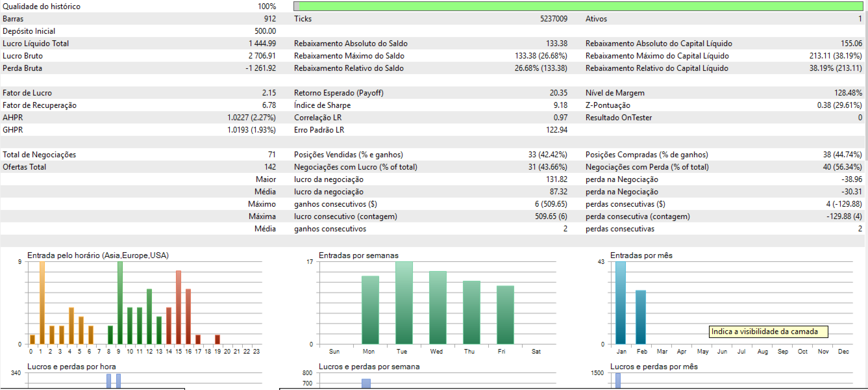Click the Fri bar in weekly entries chart
Screen dimensions: 868x390
pos(505,315)
